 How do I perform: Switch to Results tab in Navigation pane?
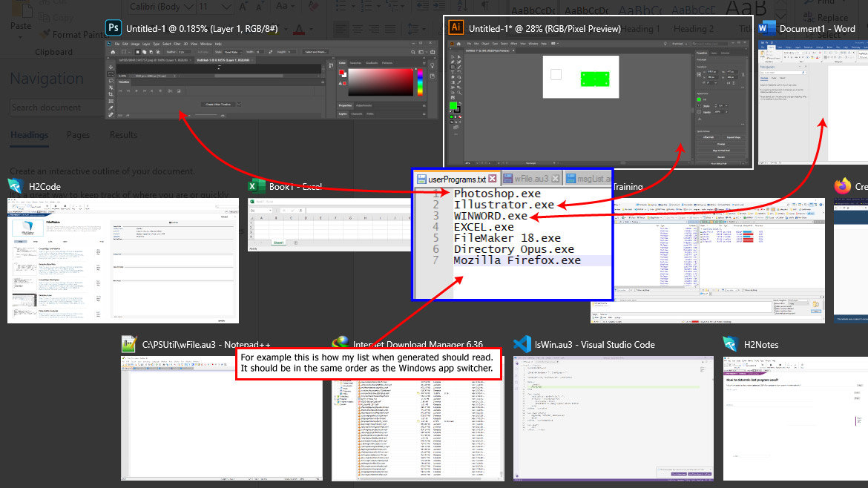click(123, 135)
